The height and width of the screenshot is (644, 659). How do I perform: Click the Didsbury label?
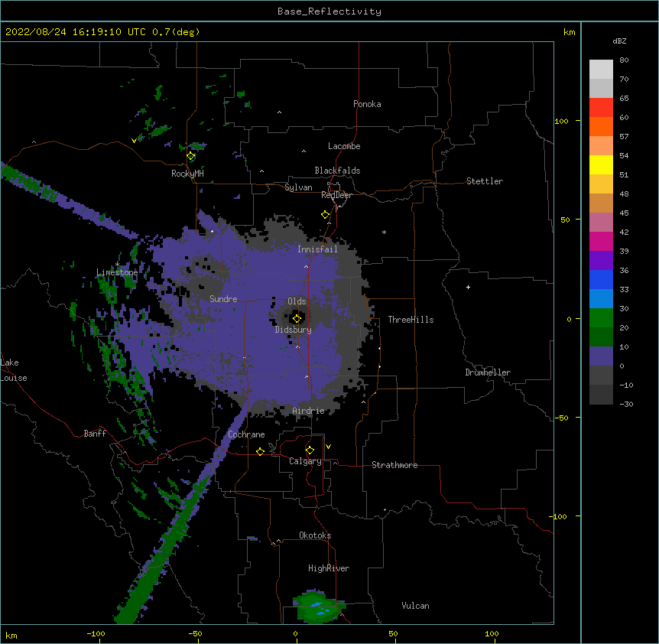tap(293, 330)
